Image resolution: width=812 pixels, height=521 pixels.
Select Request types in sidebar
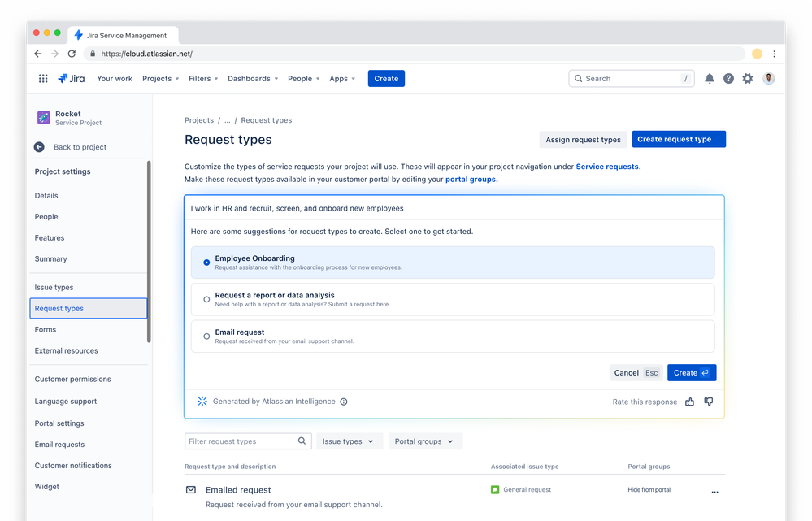point(89,308)
